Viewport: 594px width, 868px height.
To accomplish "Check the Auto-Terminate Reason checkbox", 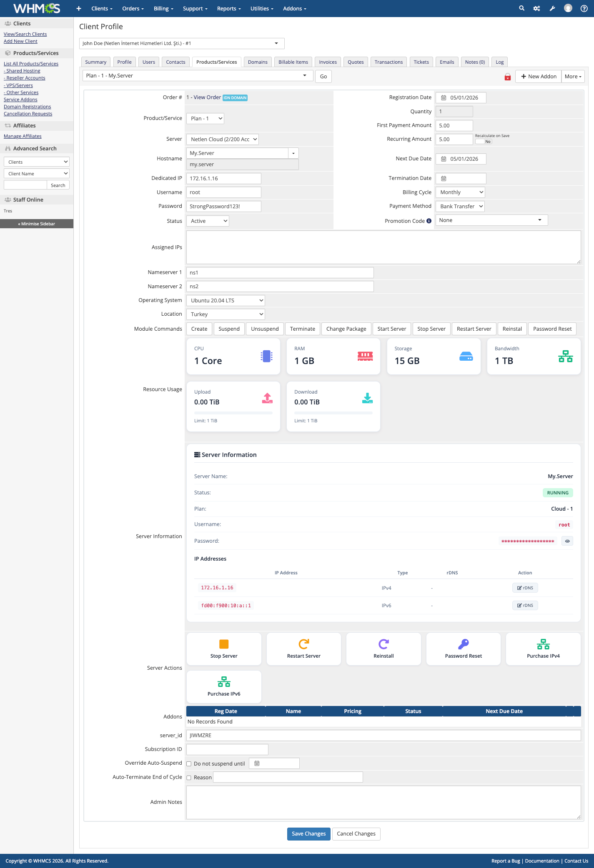I will pos(189,778).
